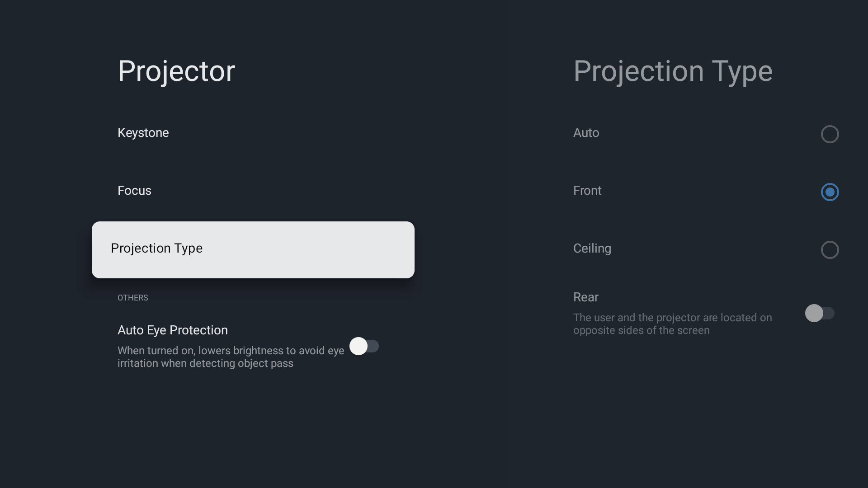The width and height of the screenshot is (868, 488).
Task: Click the Auto Eye Protection switch knob
Action: (359, 347)
